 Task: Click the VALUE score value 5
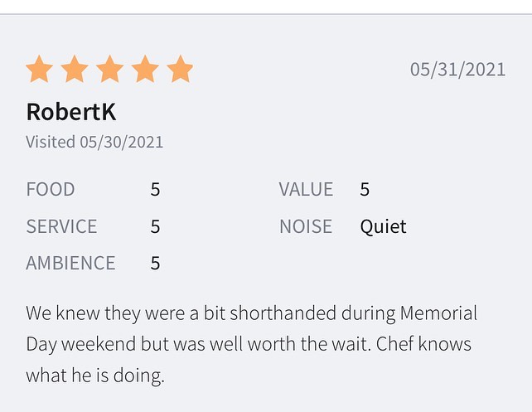tap(365, 189)
